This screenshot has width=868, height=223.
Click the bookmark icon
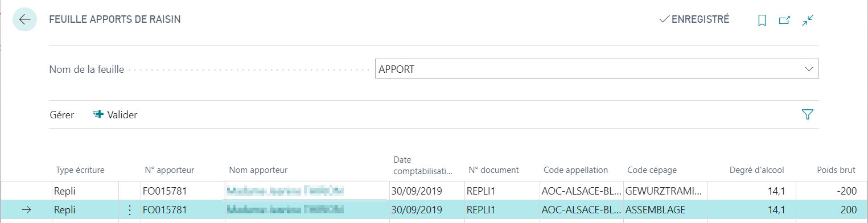(762, 20)
